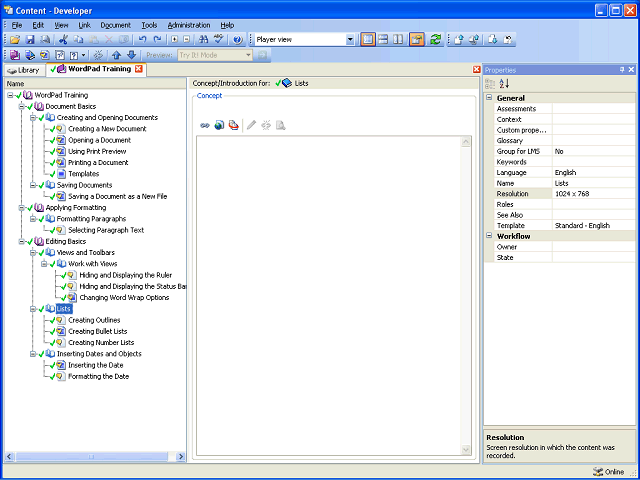The height and width of the screenshot is (480, 640).
Task: Move the item down with the blue arrow
Action: click(131, 55)
